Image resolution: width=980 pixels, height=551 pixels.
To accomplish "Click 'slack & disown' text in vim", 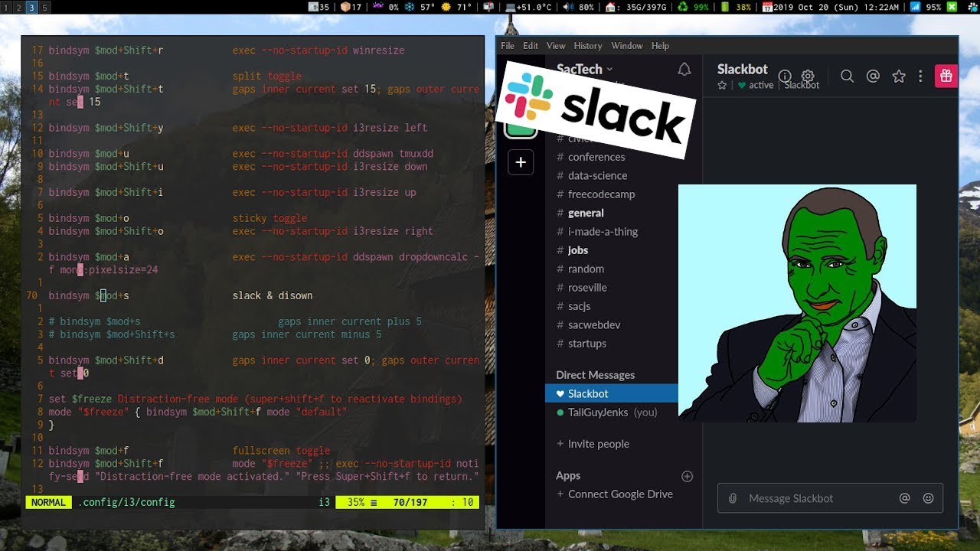I will click(273, 295).
